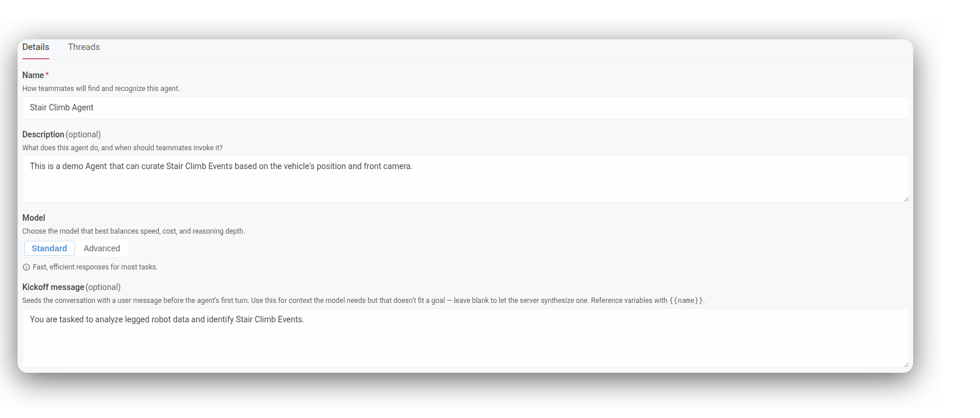Select the Advanced model option

click(x=102, y=248)
